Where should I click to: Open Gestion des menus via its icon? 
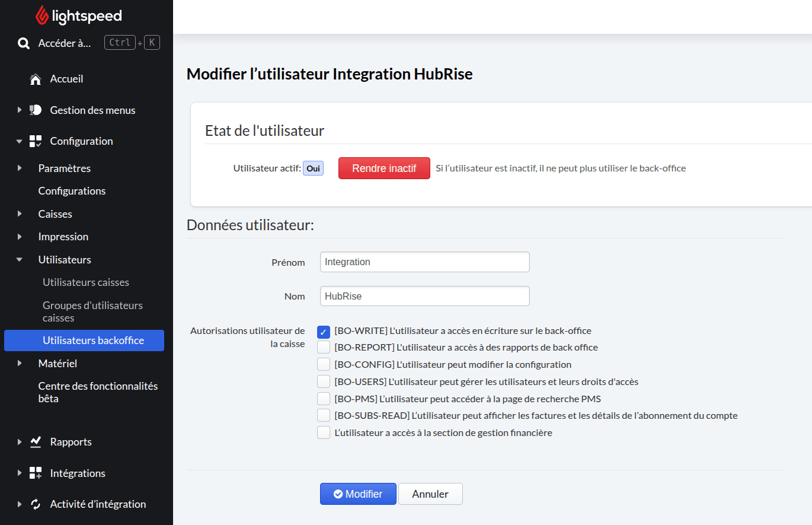tap(35, 110)
